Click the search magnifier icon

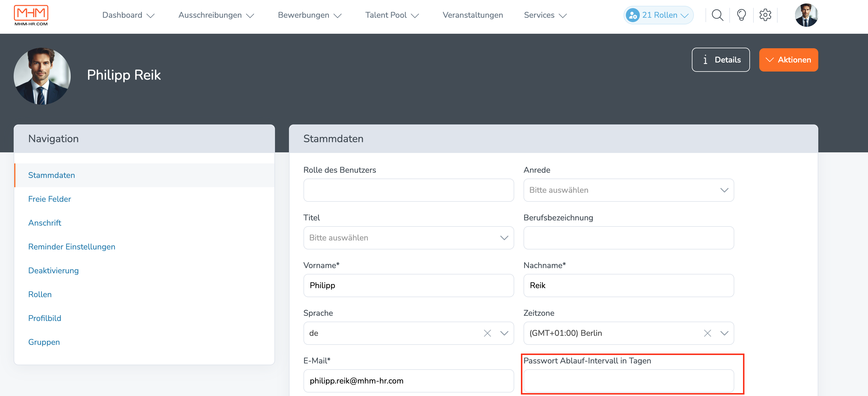point(717,15)
